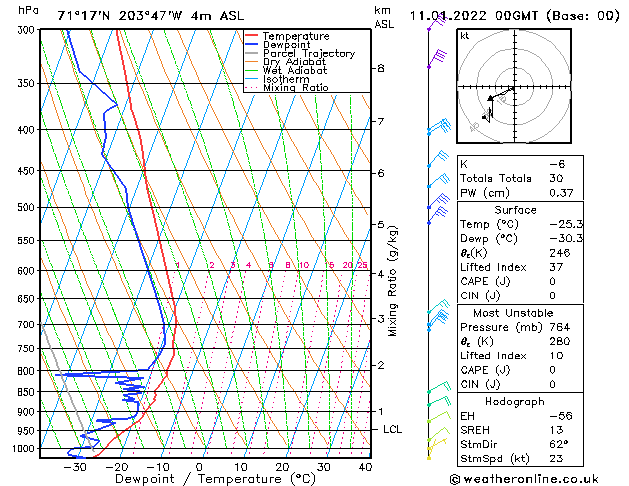Click the "1000" hPa level label
The height and width of the screenshot is (486, 629).
[x=25, y=448]
